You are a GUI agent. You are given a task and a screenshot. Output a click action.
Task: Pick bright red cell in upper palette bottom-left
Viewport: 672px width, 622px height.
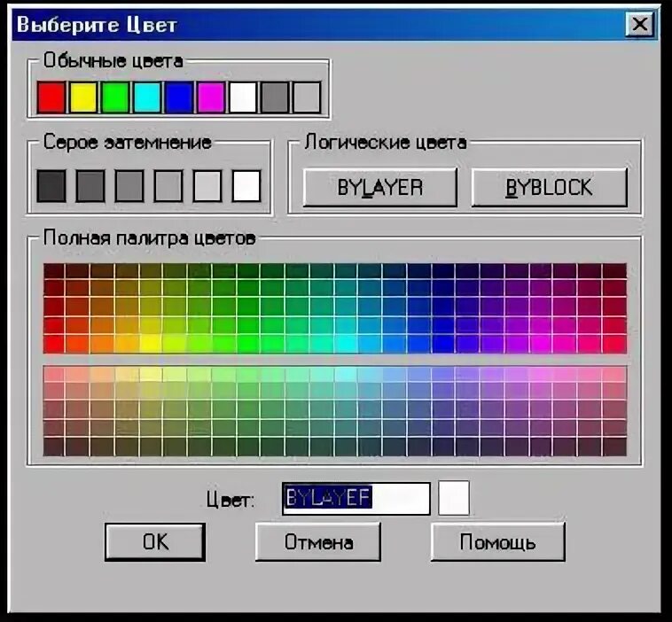pos(54,344)
